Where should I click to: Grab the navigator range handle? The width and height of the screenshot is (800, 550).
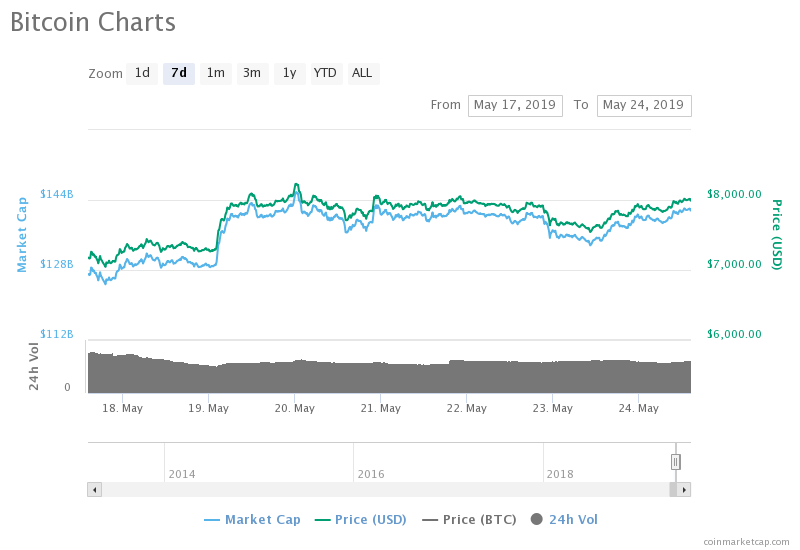[676, 462]
